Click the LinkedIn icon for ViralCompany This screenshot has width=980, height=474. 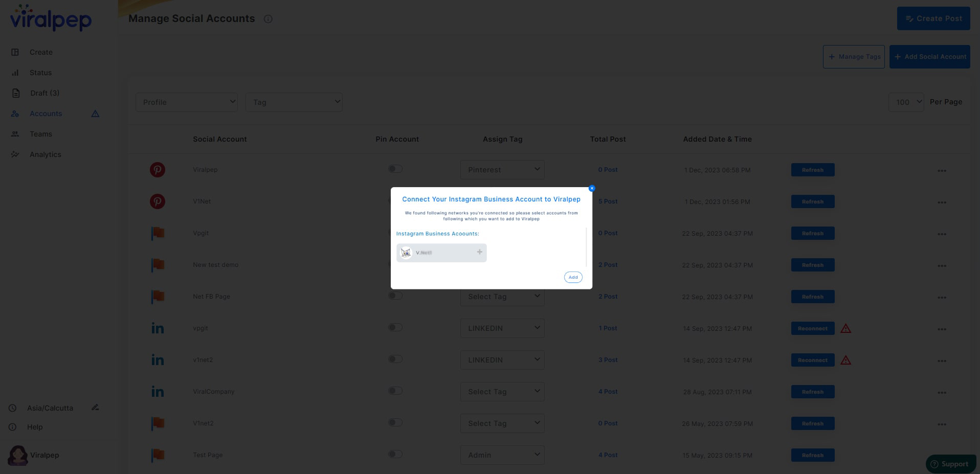[x=158, y=392]
